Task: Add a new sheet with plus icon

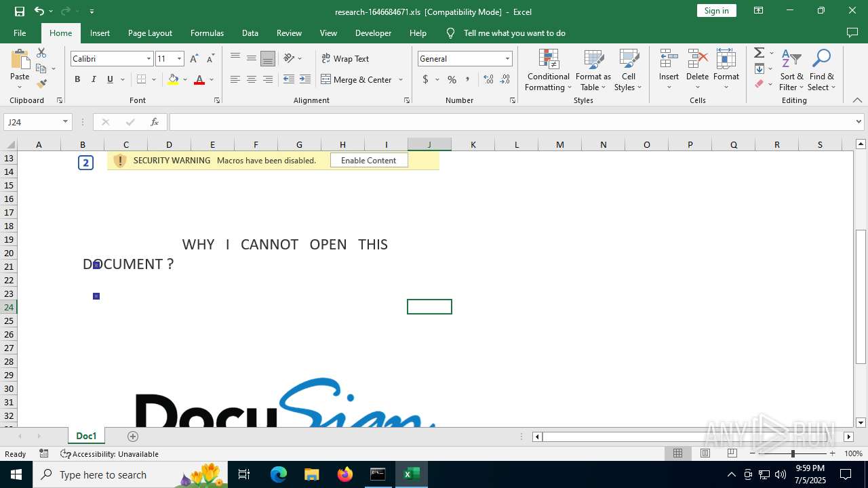Action: point(133,436)
